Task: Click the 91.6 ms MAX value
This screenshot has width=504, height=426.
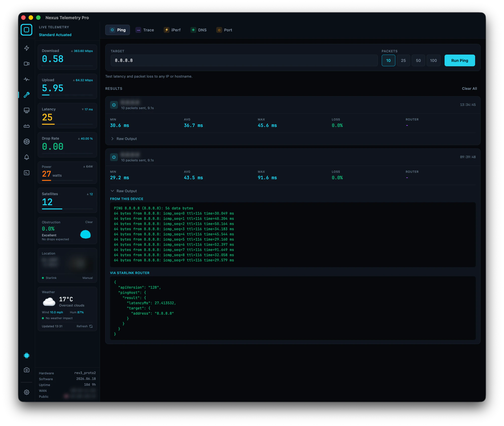Action: point(267,178)
